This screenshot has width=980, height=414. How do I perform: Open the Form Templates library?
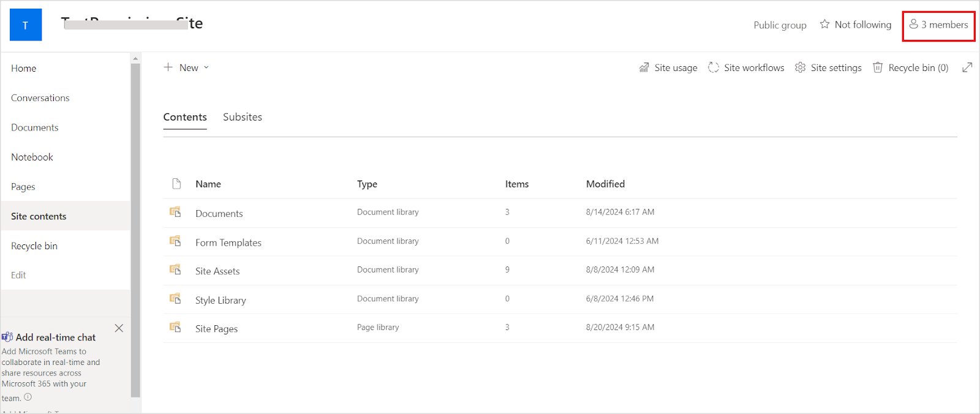pos(228,243)
